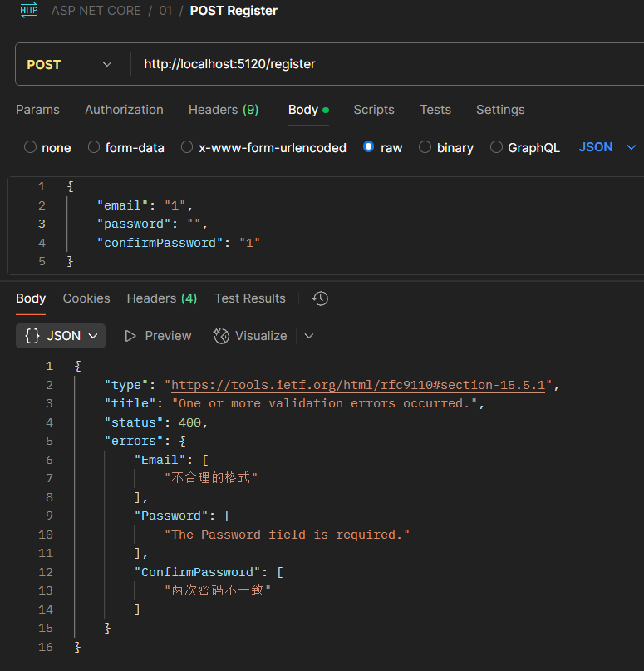The width and height of the screenshot is (644, 671).
Task: Switch to the Authorization tab
Action: (x=124, y=110)
